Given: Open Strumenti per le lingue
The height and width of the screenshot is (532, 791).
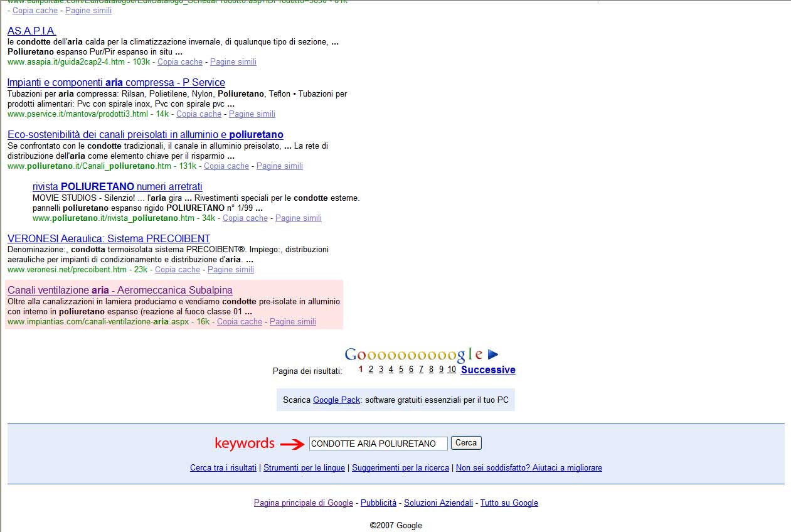Looking at the screenshot, I should [304, 468].
